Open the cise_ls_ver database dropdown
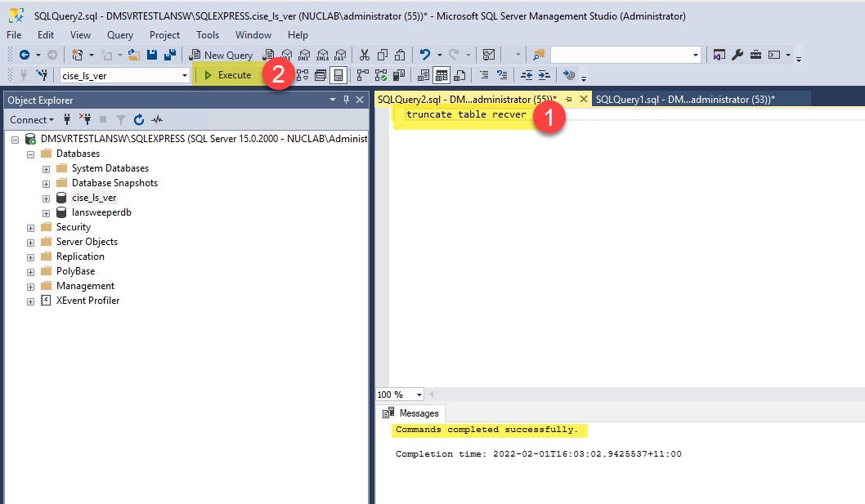 coord(184,75)
